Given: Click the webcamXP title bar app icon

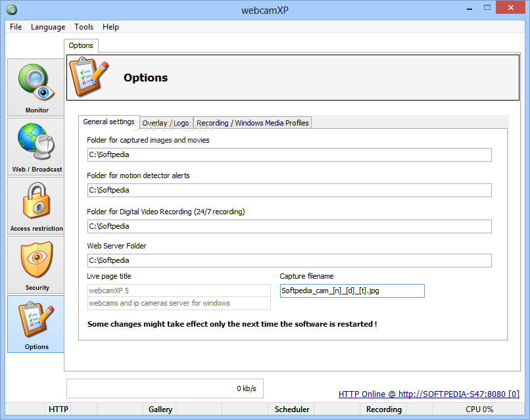Looking at the screenshot, I should (12, 10).
